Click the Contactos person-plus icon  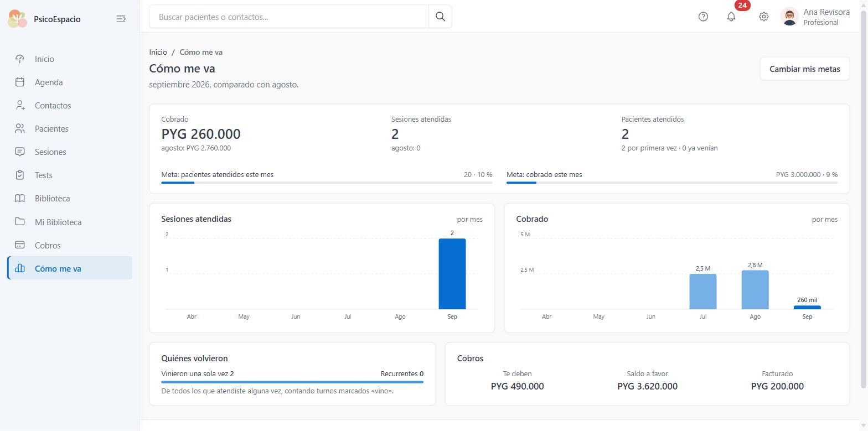coord(20,105)
